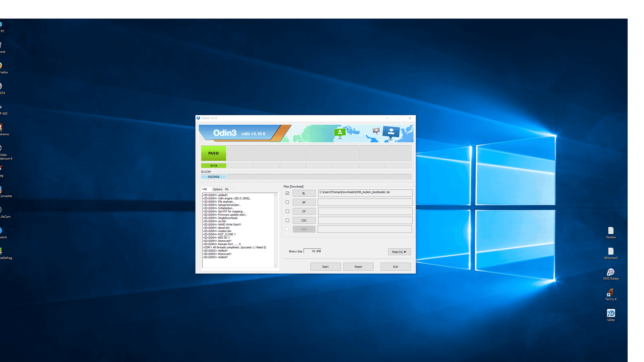Click the 'Firmware update start..' log line

(225, 215)
